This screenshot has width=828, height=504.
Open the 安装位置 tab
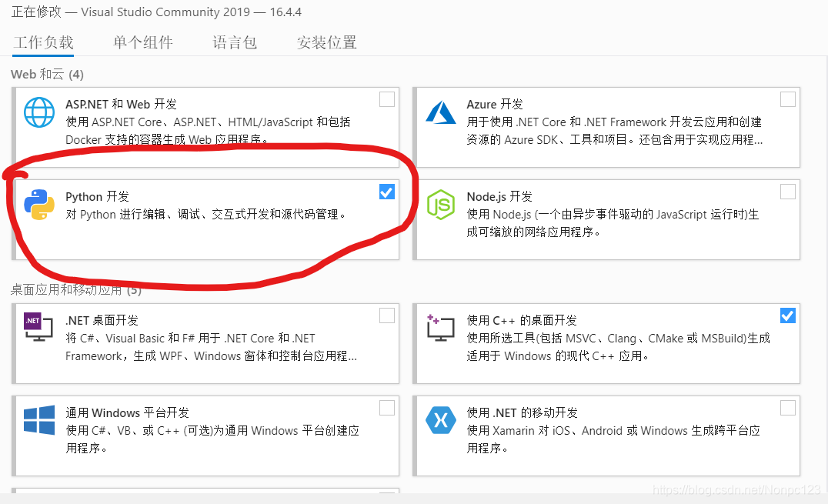(x=326, y=42)
